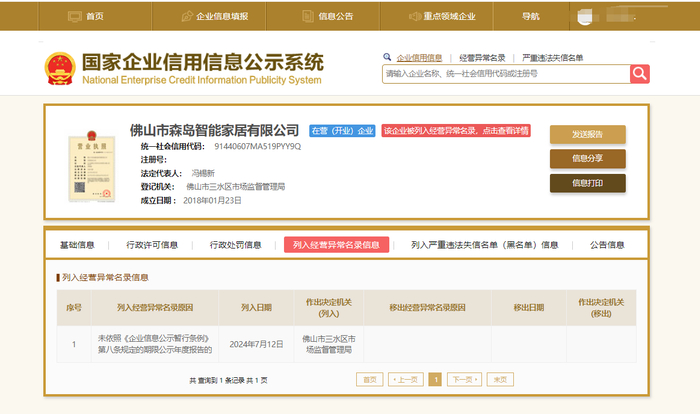Click the red magnifier search icon

click(639, 74)
